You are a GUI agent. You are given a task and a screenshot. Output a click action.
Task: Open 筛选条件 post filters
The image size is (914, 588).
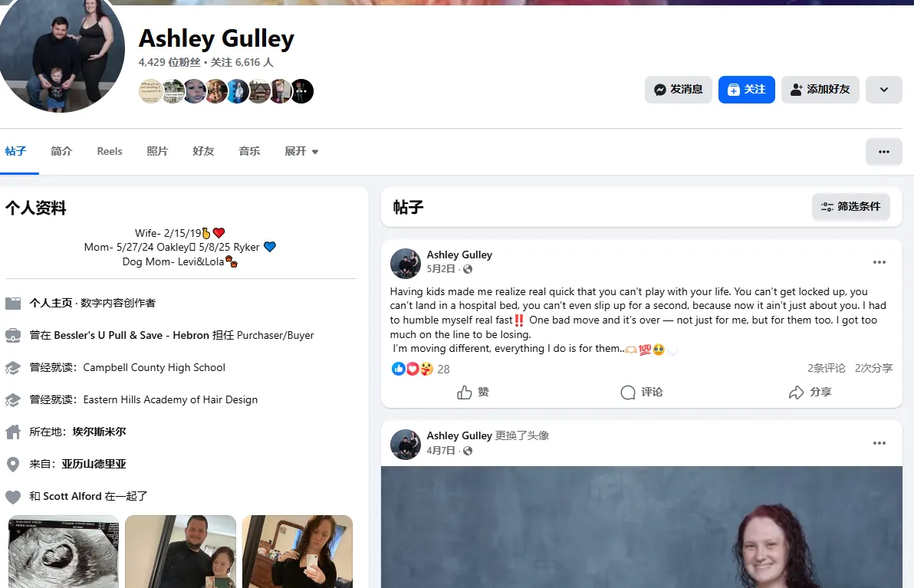tap(850, 206)
